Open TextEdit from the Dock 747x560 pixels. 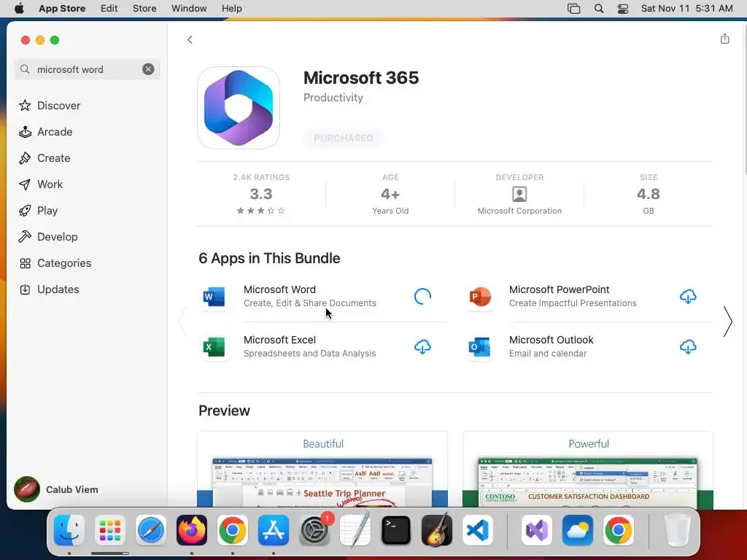click(x=355, y=530)
